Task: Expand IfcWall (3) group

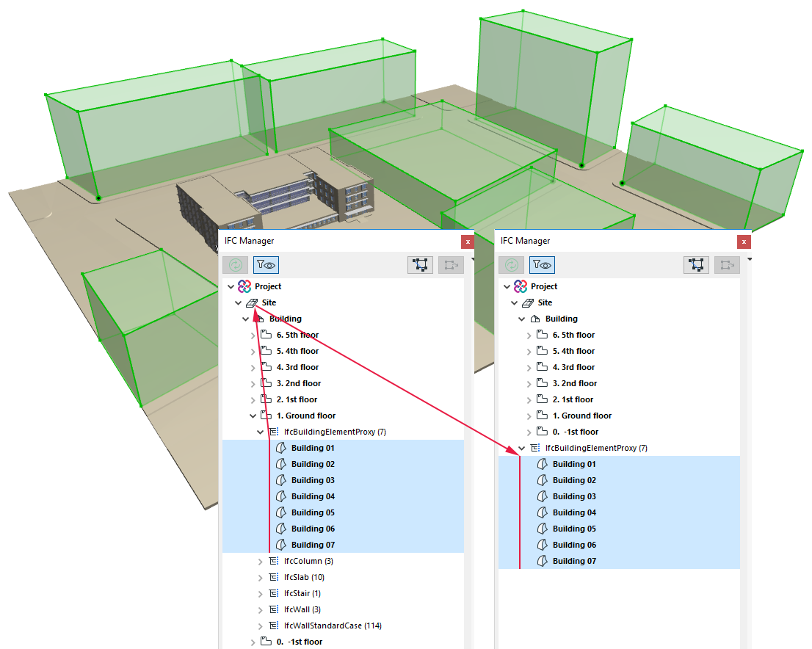Action: tap(261, 609)
